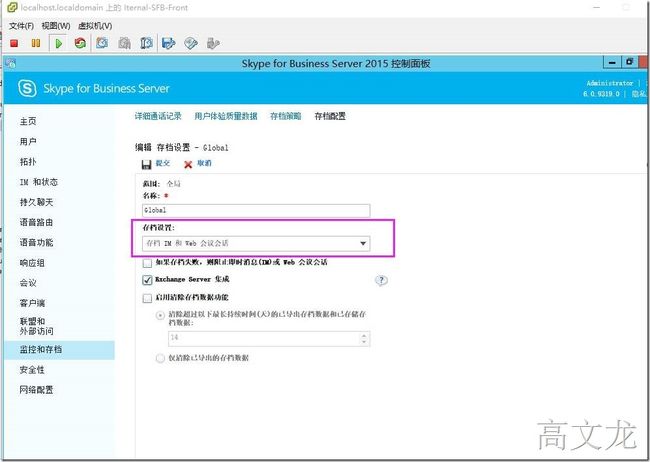650x462 pixels.
Task: Switch to the 用户体验质量数据 tab
Action: coord(226,116)
